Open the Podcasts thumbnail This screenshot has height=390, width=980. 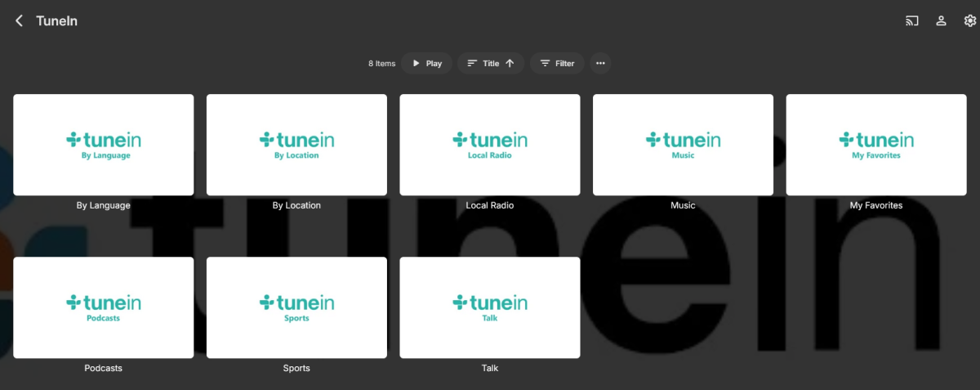(x=104, y=307)
